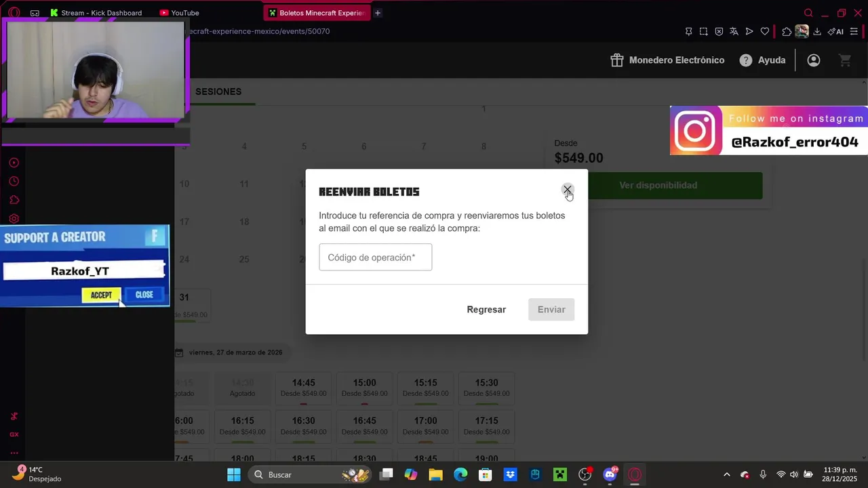Screen dimensions: 868x488
Task: Open the user account profile icon
Action: (x=814, y=60)
